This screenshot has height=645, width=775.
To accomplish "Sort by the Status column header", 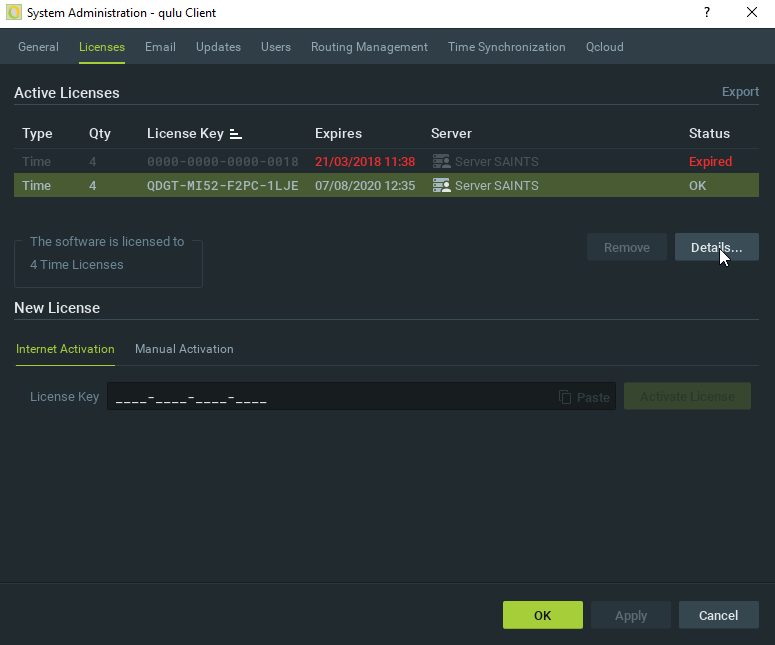I will pyautogui.click(x=709, y=133).
